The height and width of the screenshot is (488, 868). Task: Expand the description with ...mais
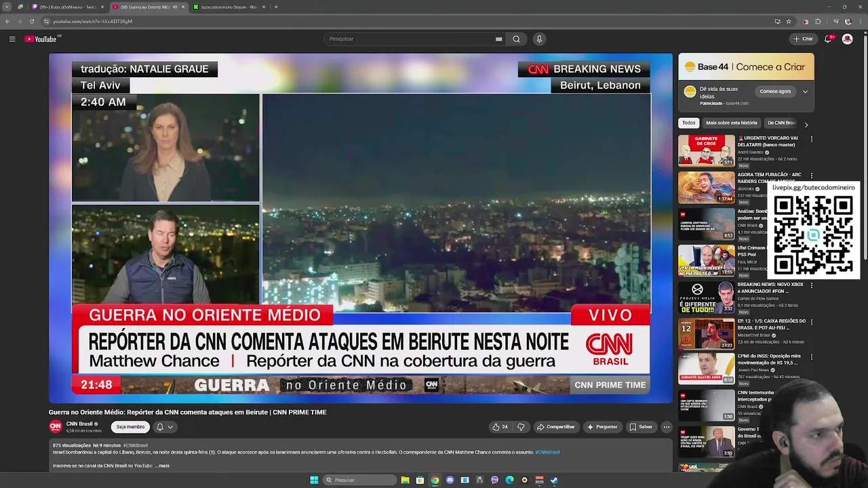tap(162, 466)
